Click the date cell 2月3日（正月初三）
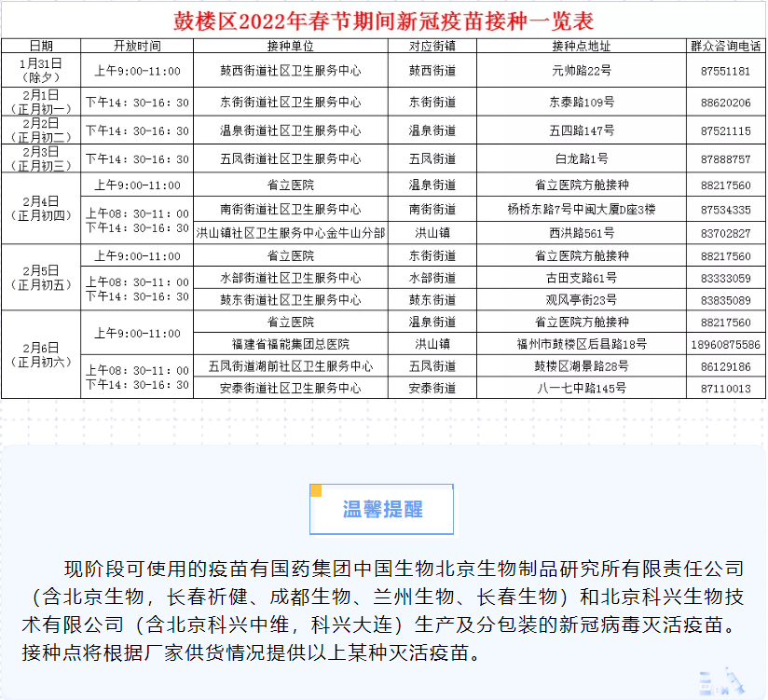 click(41, 158)
